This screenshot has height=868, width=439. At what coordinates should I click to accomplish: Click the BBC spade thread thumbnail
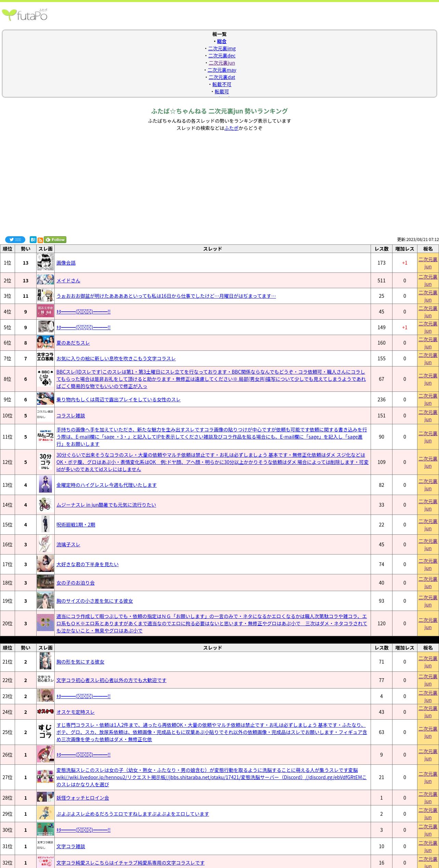pos(45,379)
